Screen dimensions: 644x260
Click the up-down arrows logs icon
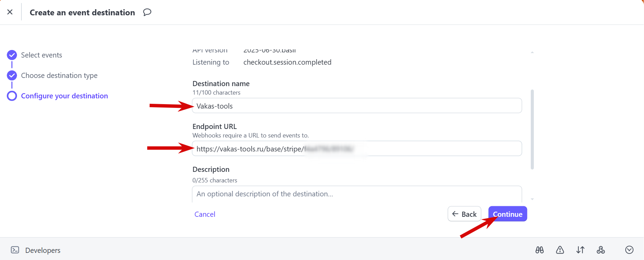pyautogui.click(x=580, y=250)
